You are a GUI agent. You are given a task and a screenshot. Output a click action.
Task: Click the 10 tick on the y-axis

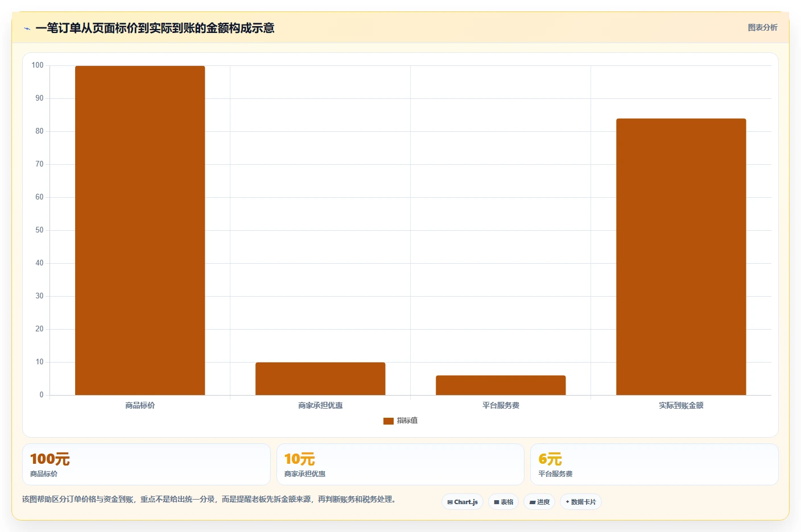pyautogui.click(x=39, y=362)
